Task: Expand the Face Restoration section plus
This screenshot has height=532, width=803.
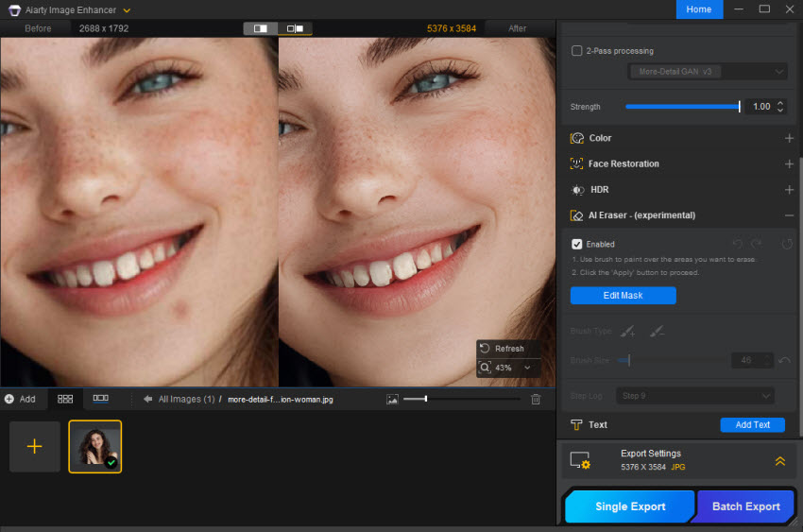Action: pyautogui.click(x=789, y=163)
